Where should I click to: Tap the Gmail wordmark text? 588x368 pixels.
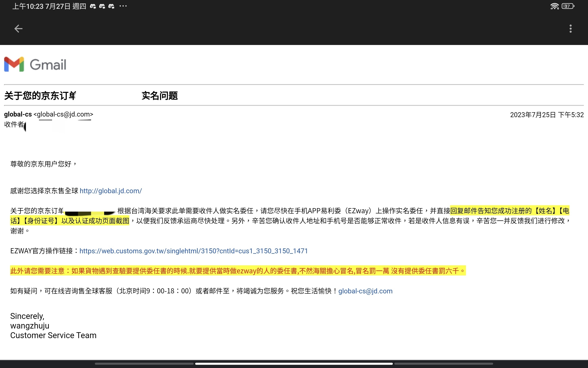click(48, 64)
